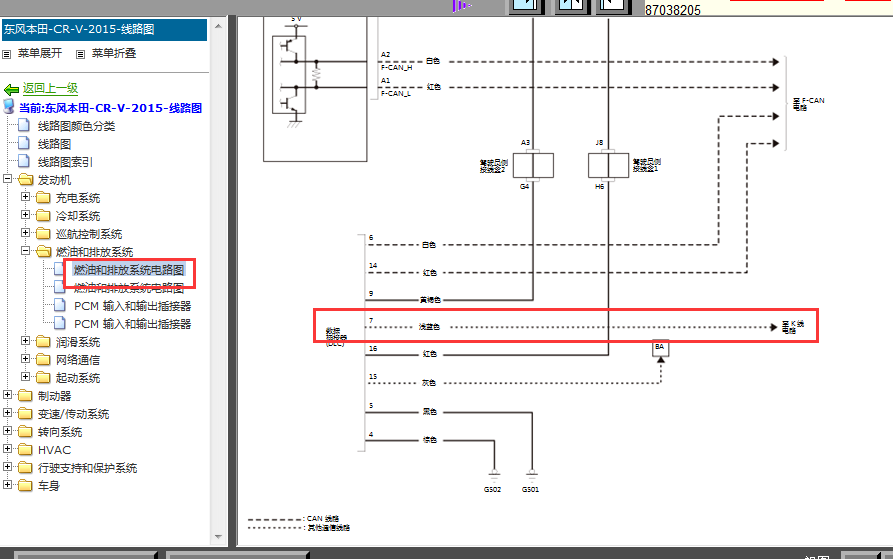The width and height of the screenshot is (893, 559).
Task: Click the open folder icon of 燃油和排放系统
Action: pyautogui.click(x=43, y=252)
